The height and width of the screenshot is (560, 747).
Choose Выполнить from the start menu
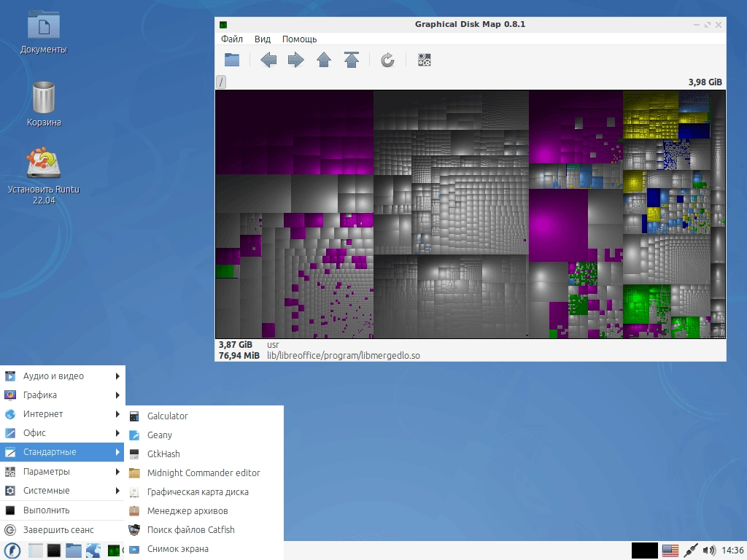pos(62,510)
